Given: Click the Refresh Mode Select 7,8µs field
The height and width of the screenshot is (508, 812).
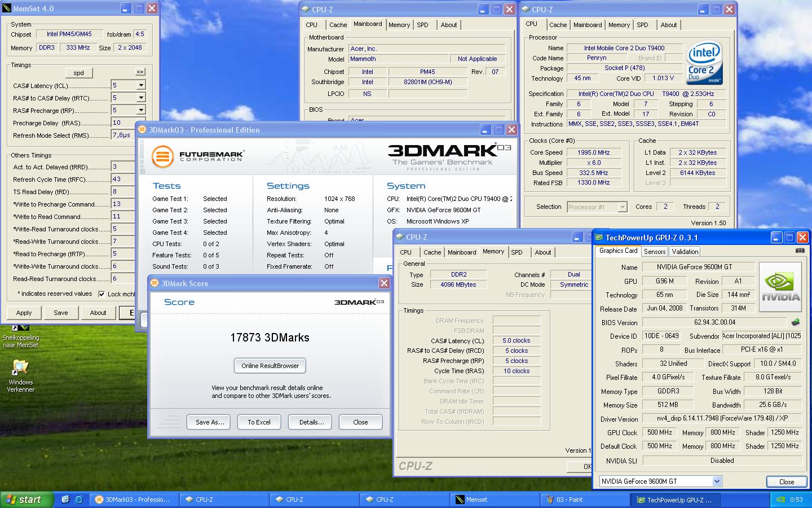Looking at the screenshot, I should tap(122, 135).
